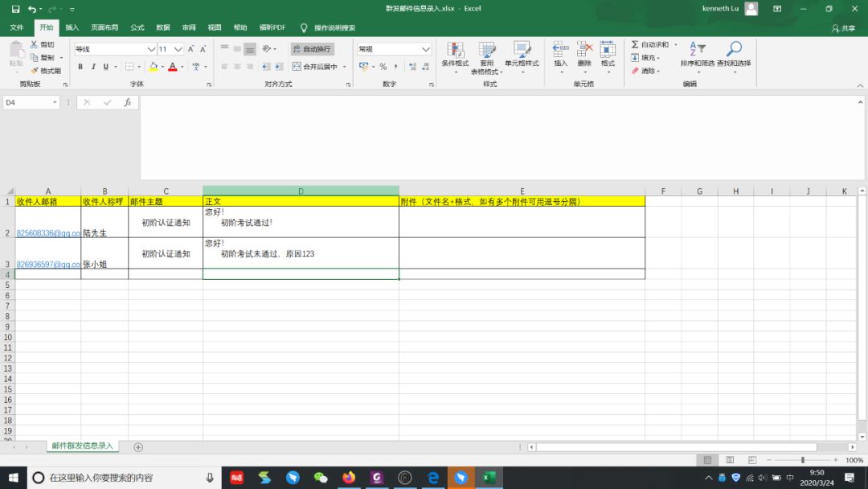
Task: Toggle Bold formatting
Action: tap(80, 67)
